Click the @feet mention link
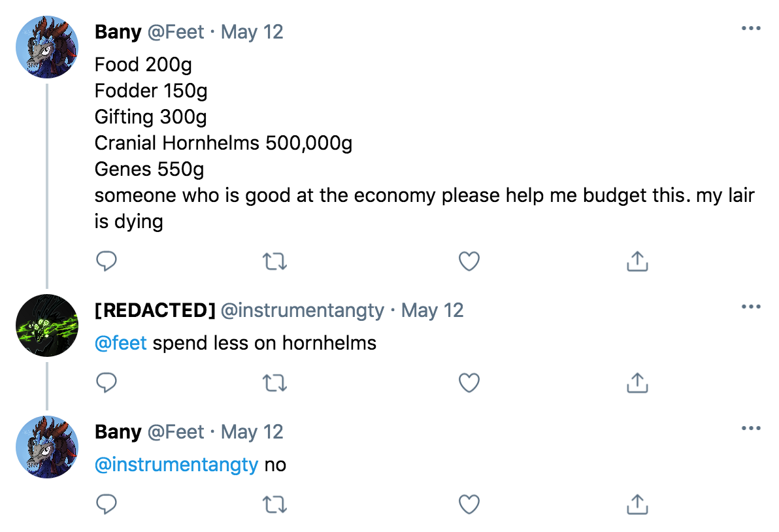Image resolution: width=779 pixels, height=532 pixels. pos(121,343)
